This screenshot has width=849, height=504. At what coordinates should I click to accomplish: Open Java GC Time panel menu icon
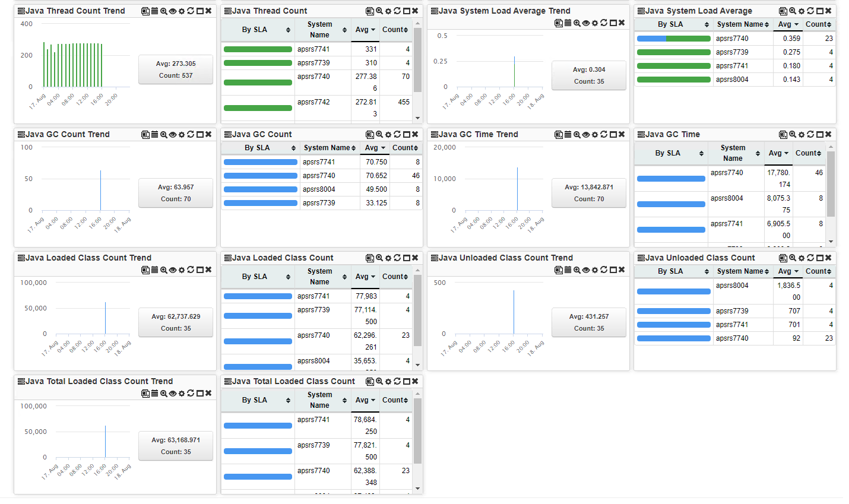click(x=641, y=135)
